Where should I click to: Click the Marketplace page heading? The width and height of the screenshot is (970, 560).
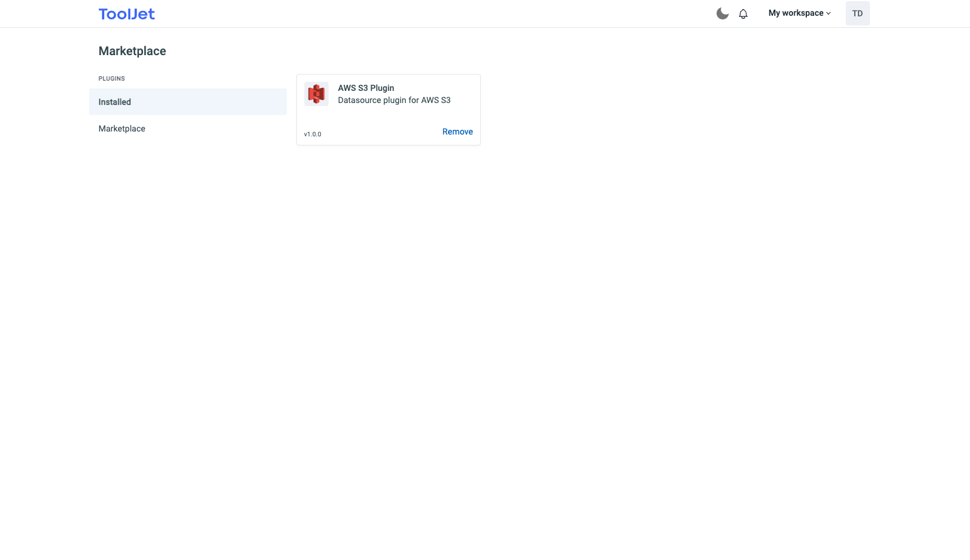click(132, 52)
